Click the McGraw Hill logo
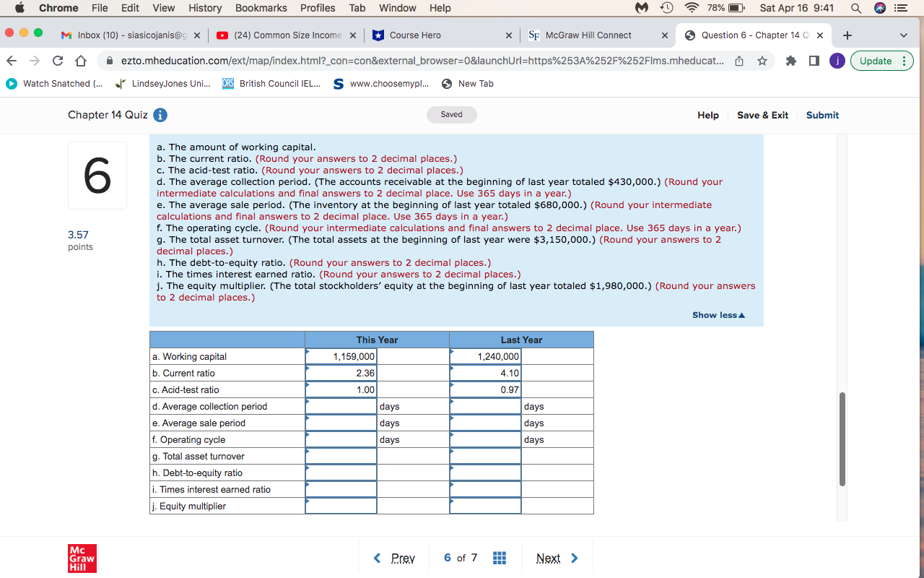This screenshot has width=924, height=578. pos(82,558)
